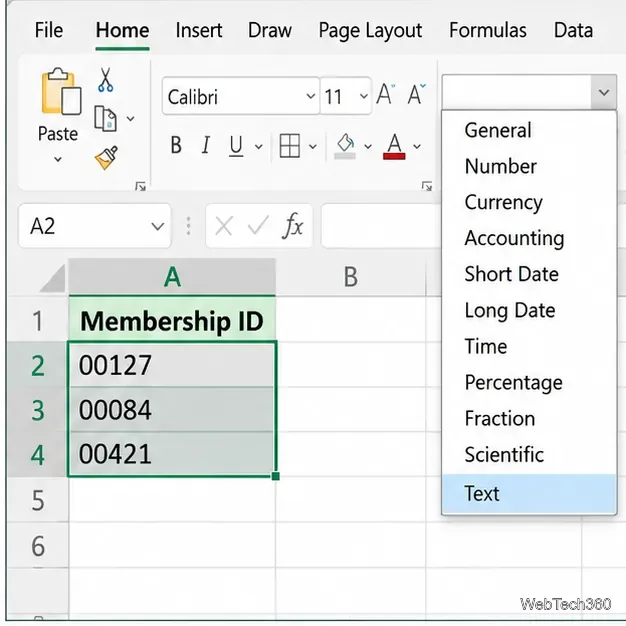Select row 5 header
This screenshot has height=626, width=626.
pyautogui.click(x=38, y=500)
